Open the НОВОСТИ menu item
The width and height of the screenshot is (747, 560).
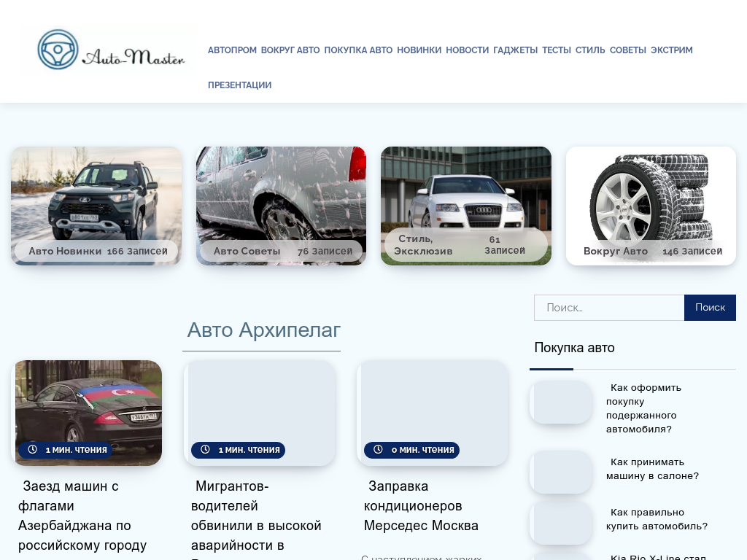pyautogui.click(x=468, y=50)
